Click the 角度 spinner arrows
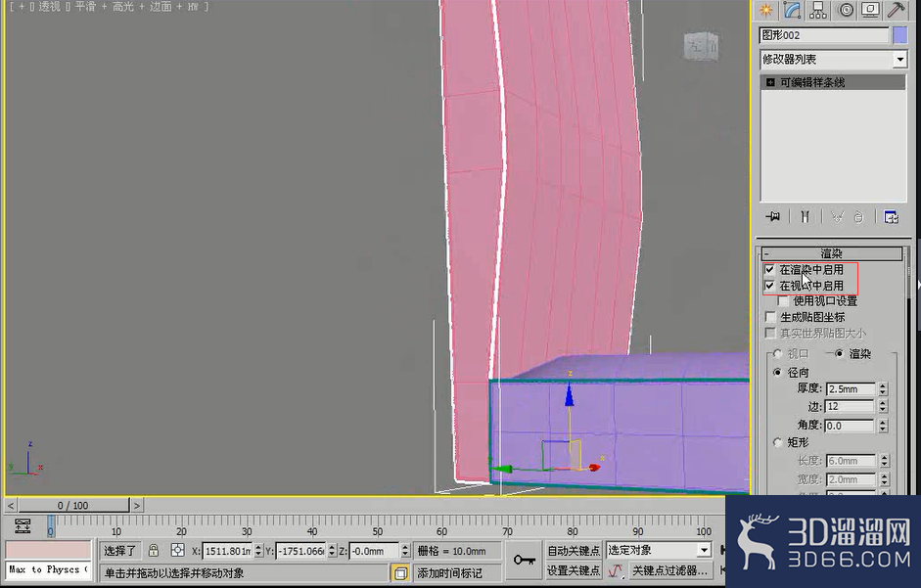The image size is (921, 588). (x=882, y=426)
